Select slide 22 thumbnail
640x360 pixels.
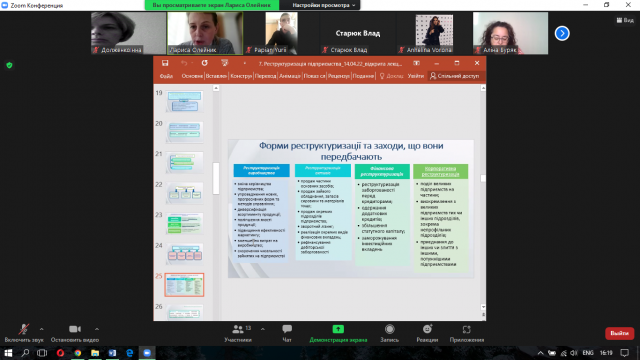click(x=184, y=193)
